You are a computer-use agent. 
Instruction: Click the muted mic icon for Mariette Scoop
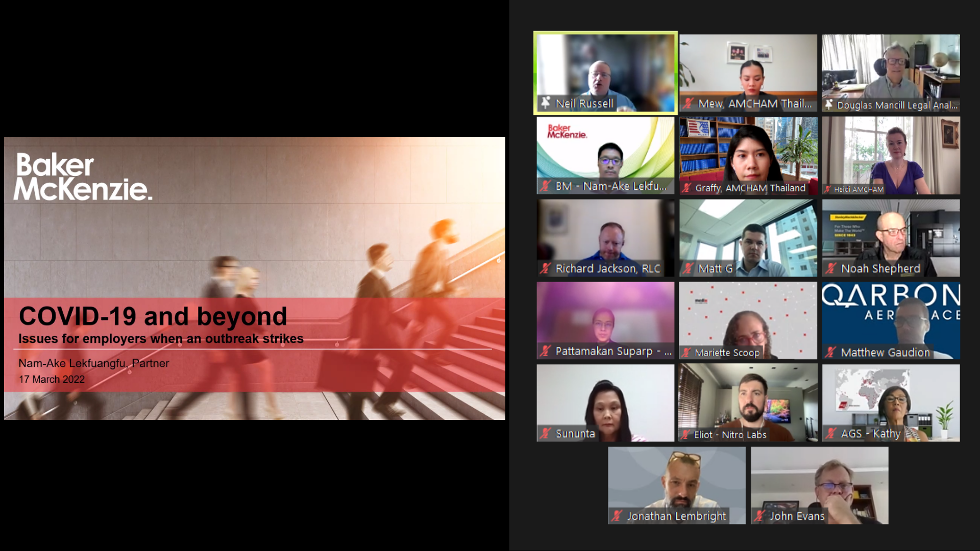[x=687, y=353]
